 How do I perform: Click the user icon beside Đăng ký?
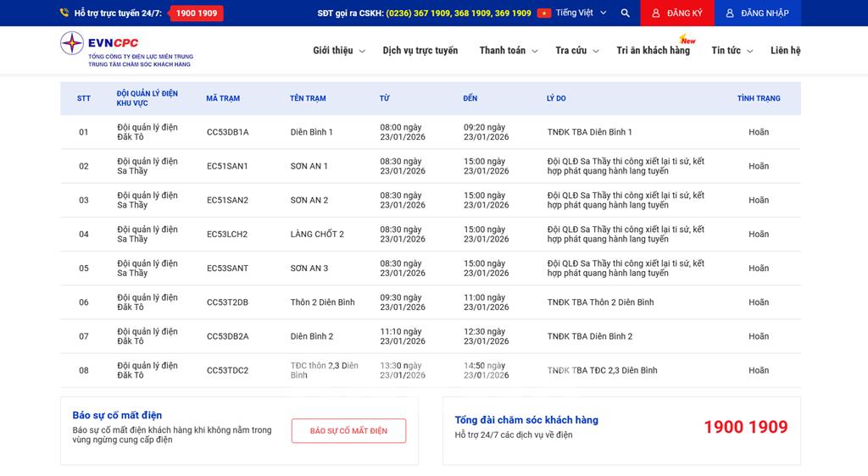tap(655, 13)
